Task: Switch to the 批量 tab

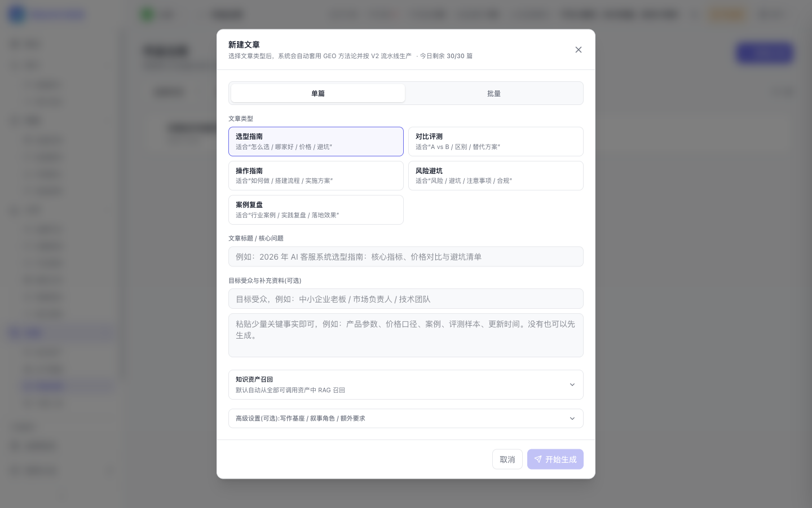Action: tap(494, 93)
